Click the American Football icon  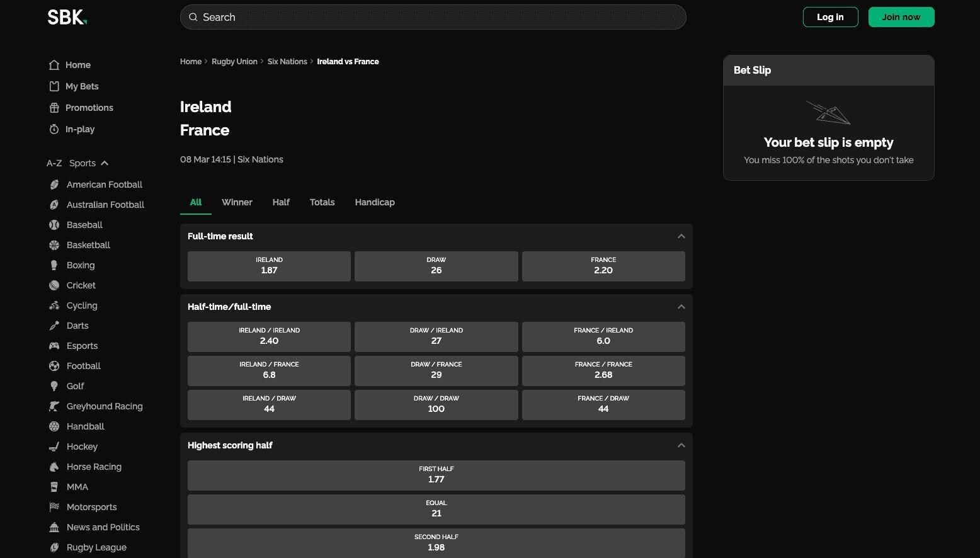[54, 185]
